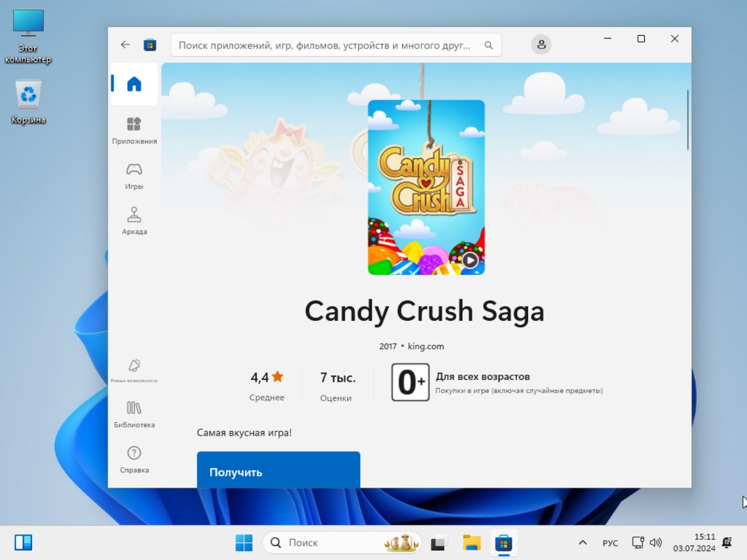Open the Home tab in sidebar
Viewport: 747px width, 560px height.
[134, 84]
